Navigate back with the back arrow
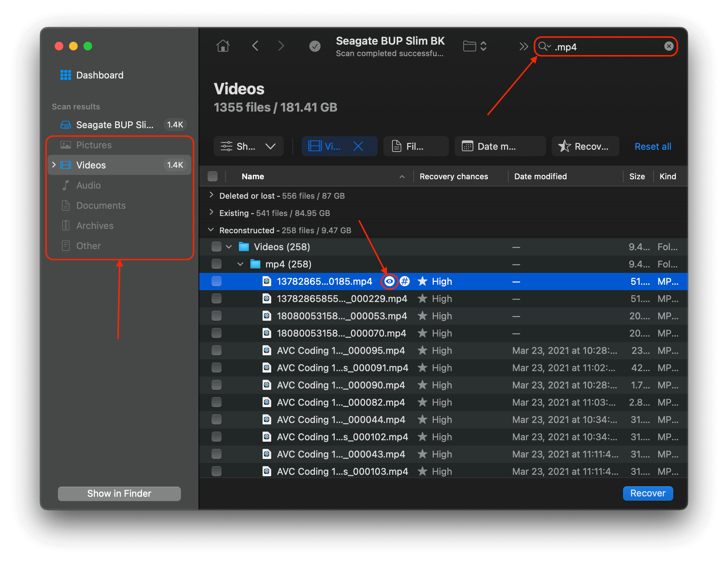 pyautogui.click(x=255, y=46)
